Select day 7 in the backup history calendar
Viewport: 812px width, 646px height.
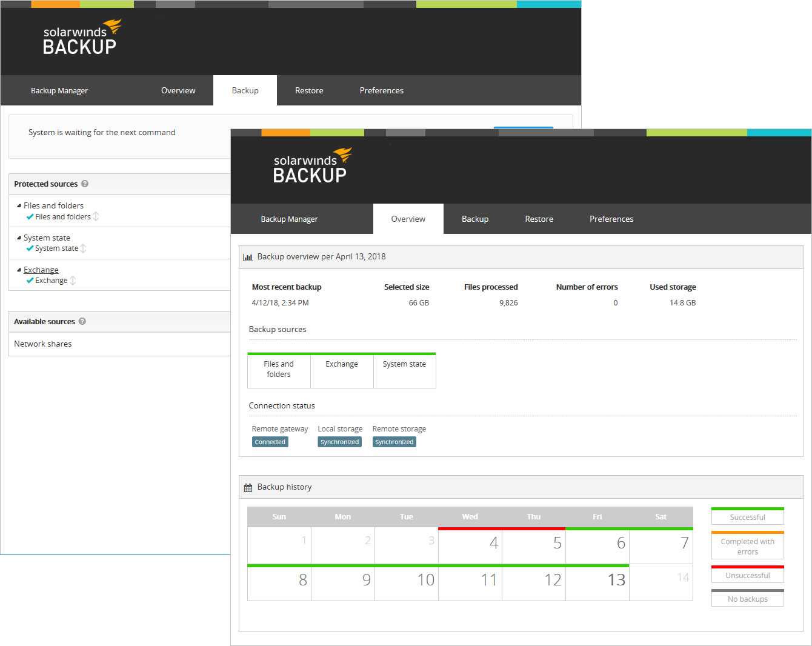coord(661,545)
